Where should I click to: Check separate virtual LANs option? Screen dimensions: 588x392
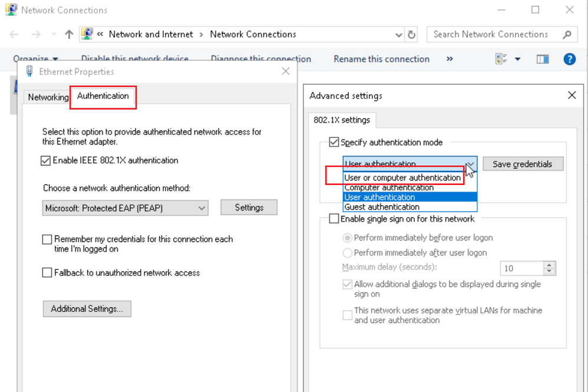(347, 315)
